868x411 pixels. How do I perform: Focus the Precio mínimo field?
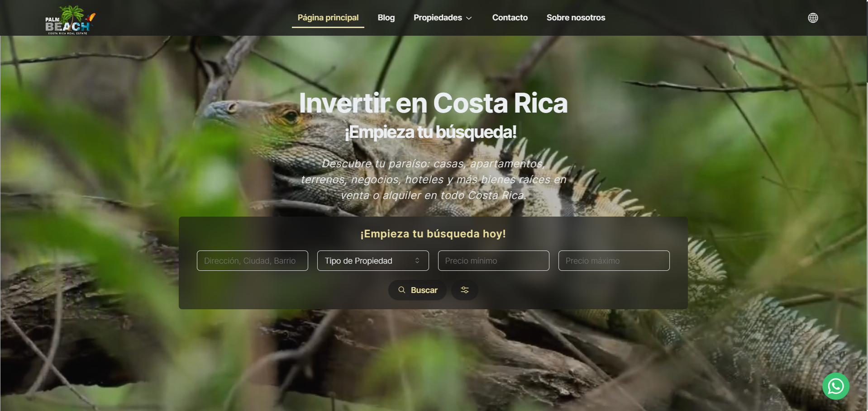(494, 261)
